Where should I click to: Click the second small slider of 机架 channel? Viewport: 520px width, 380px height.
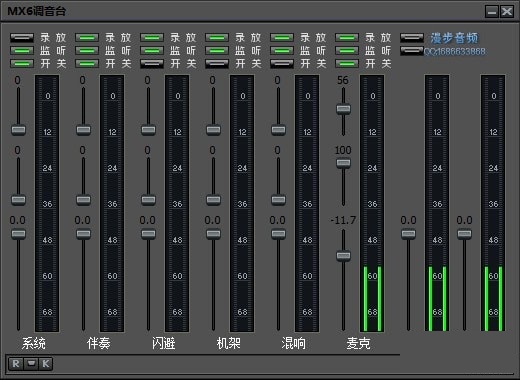213,200
